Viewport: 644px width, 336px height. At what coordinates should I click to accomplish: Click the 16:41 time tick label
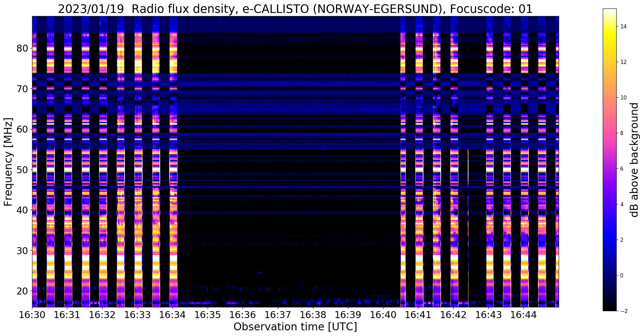coord(418,315)
